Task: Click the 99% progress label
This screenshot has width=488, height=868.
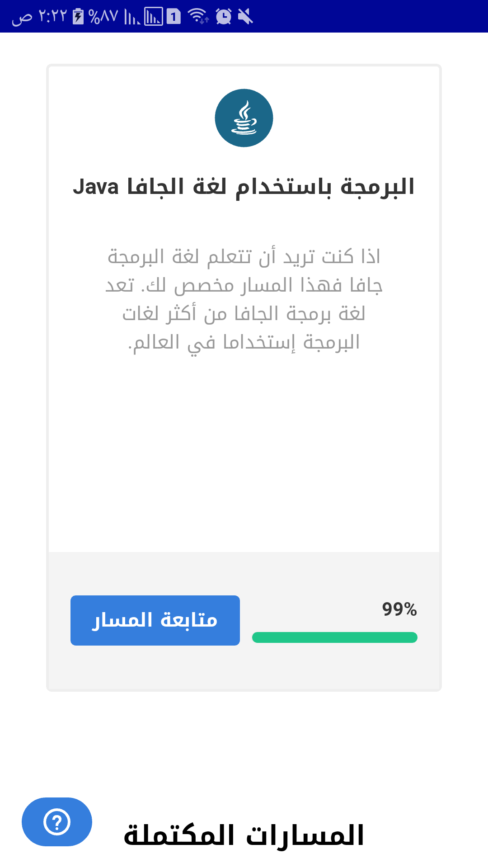Action: point(399,609)
